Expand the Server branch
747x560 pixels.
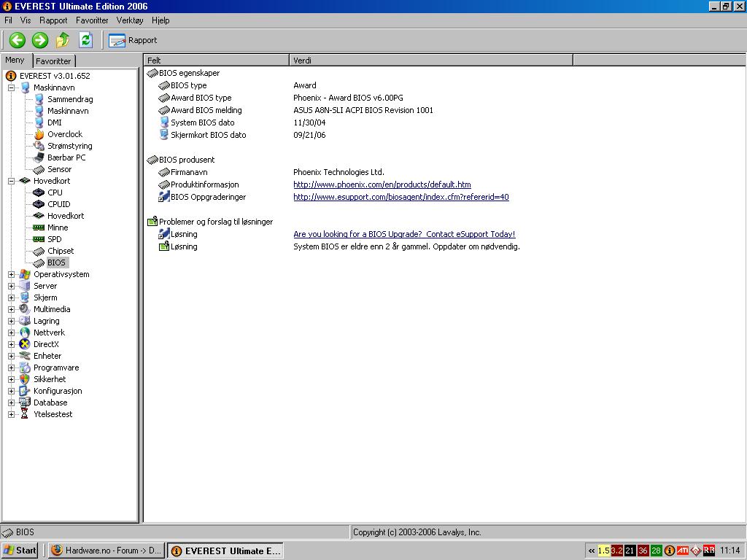12,286
